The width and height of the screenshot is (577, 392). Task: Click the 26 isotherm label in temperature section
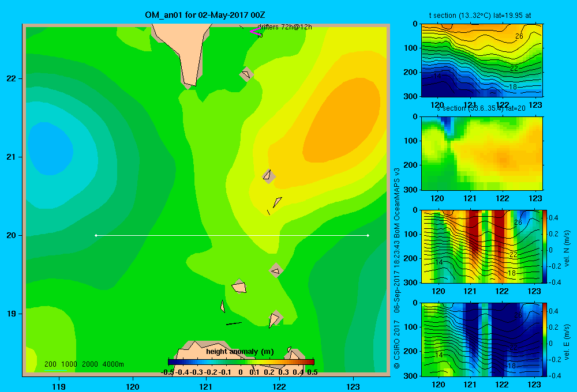pyautogui.click(x=519, y=36)
